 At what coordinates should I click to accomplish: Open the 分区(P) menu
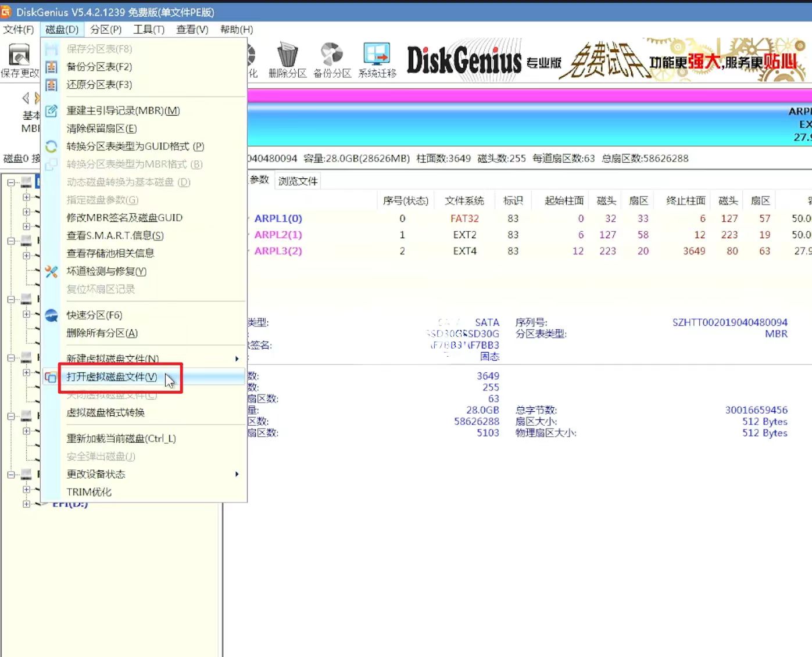106,29
